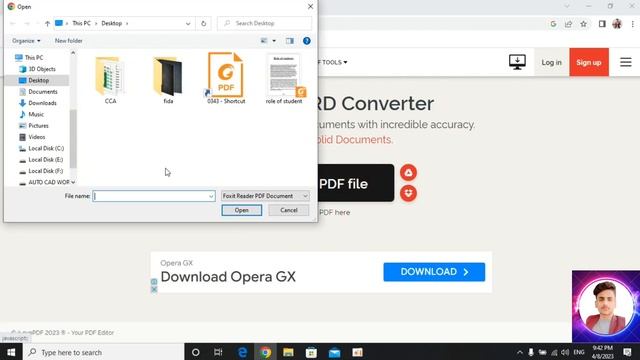Open the hamburger menu on the webpage

click(x=625, y=62)
